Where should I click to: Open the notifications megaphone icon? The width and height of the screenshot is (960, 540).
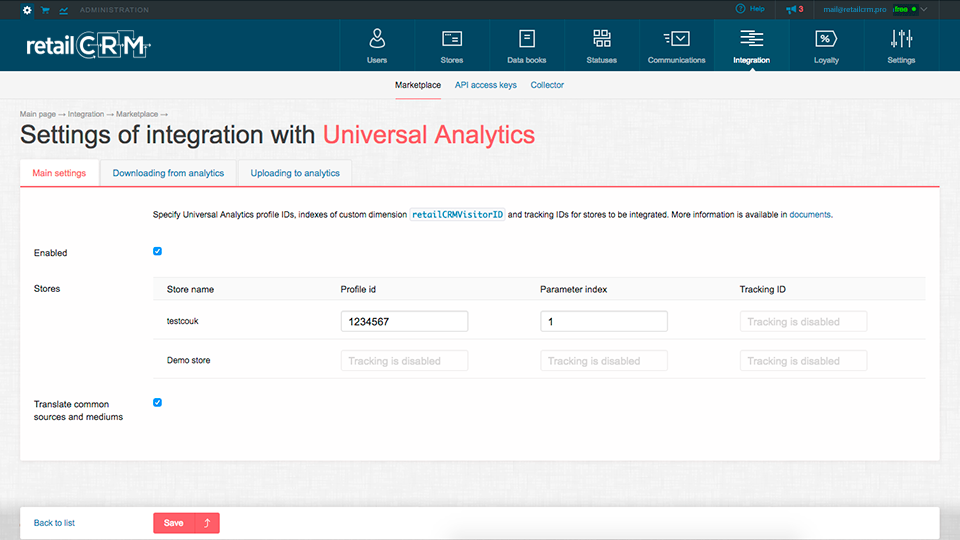[x=791, y=9]
